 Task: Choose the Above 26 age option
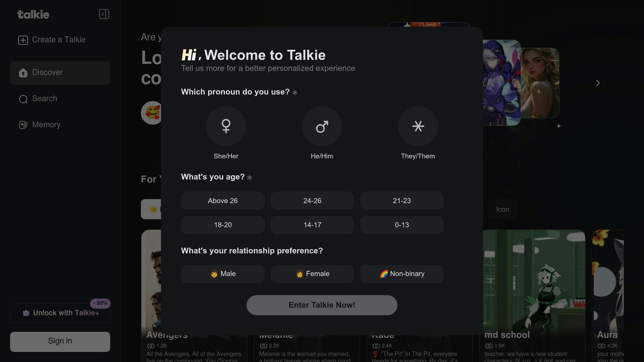point(223,201)
